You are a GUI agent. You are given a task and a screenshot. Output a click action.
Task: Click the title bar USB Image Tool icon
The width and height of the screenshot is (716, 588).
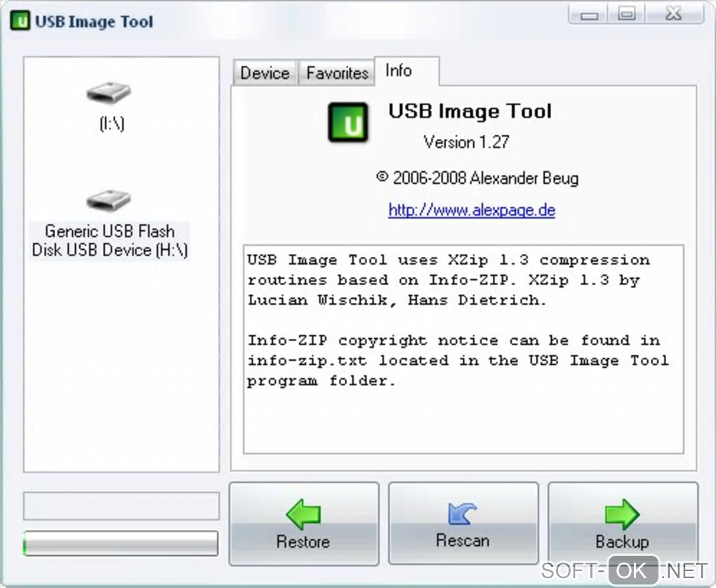pyautogui.click(x=20, y=21)
